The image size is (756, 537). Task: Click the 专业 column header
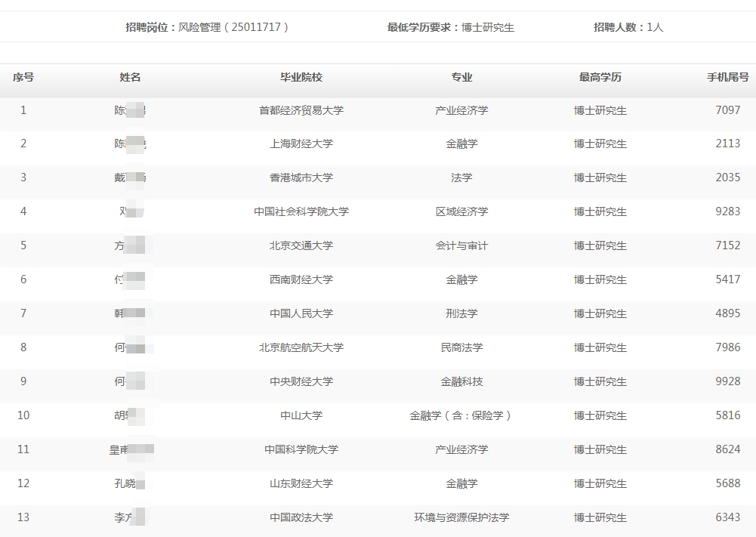coord(461,77)
